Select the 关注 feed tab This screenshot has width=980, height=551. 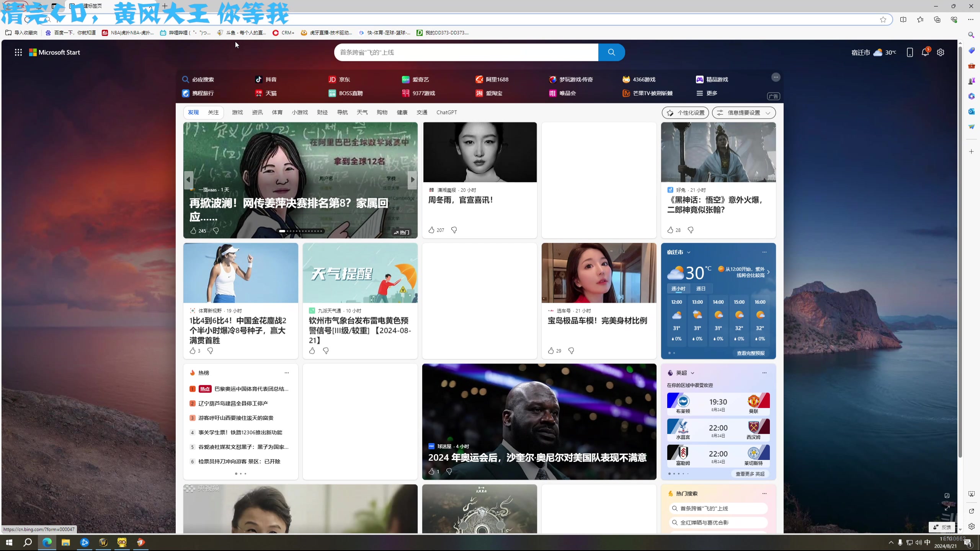(x=213, y=112)
